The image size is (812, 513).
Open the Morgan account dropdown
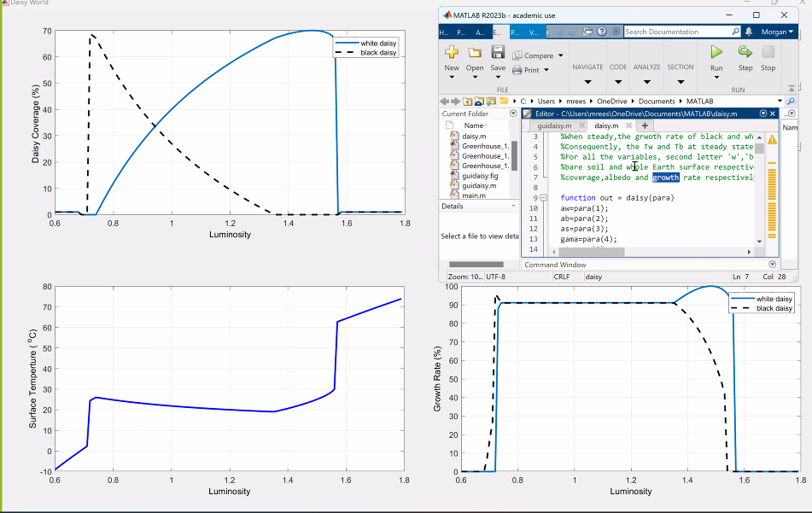point(778,32)
